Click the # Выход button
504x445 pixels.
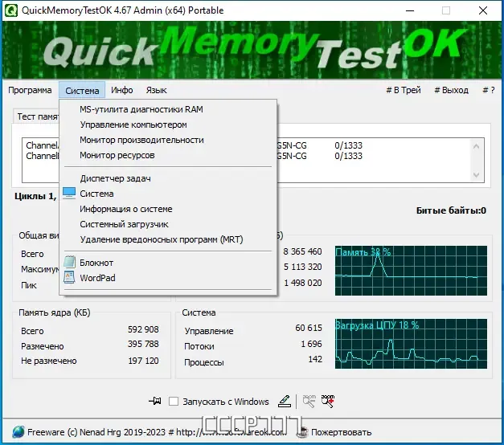coord(451,90)
